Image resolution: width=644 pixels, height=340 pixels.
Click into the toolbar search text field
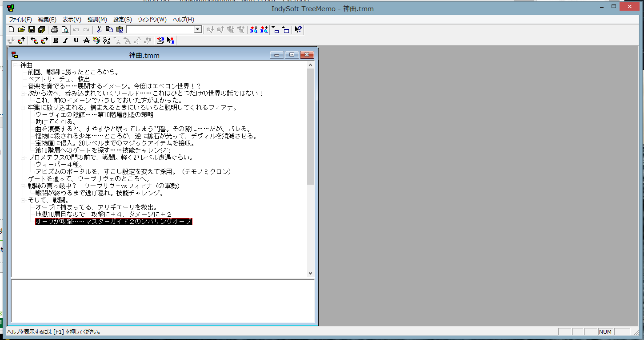pyautogui.click(x=160, y=30)
